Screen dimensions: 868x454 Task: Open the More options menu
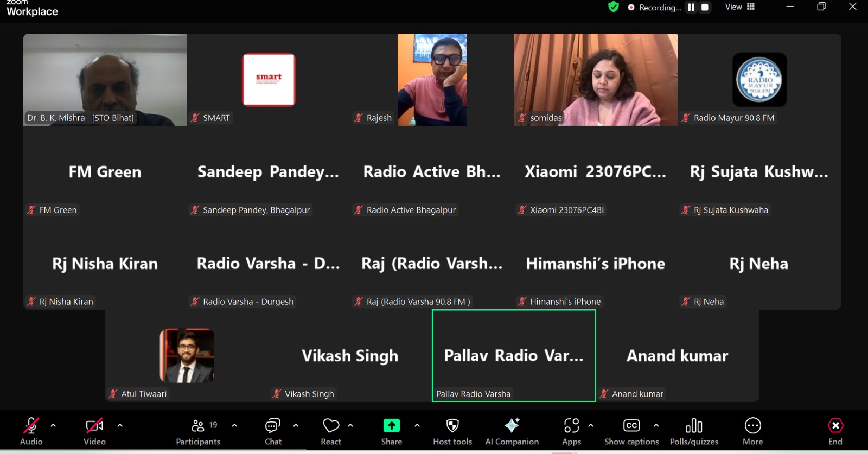click(752, 432)
